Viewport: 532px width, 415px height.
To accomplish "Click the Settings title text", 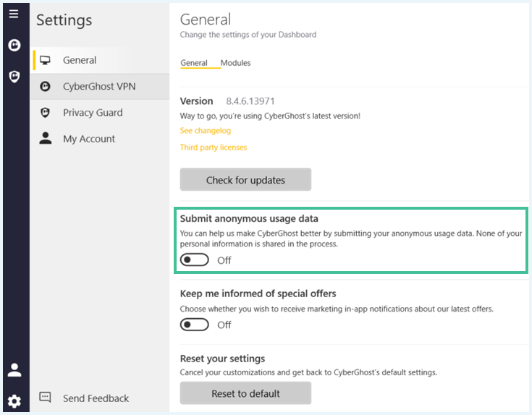I will pyautogui.click(x=64, y=20).
